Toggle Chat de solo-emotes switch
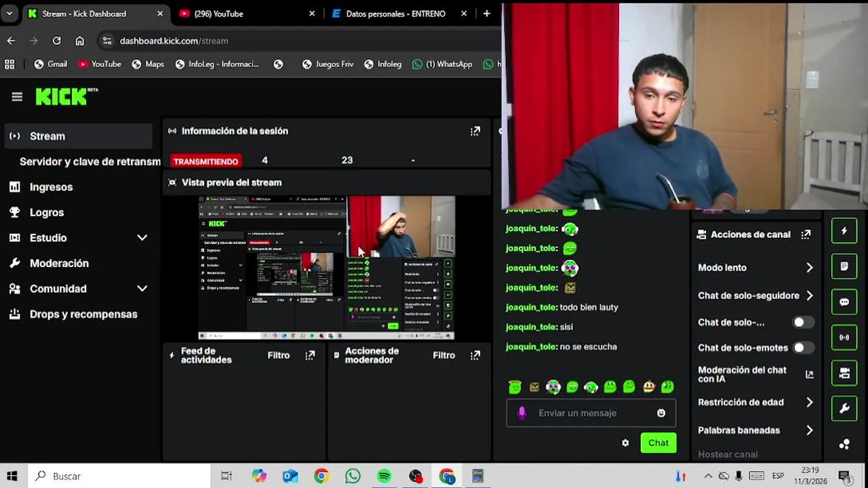This screenshot has width=868, height=488. (x=803, y=348)
